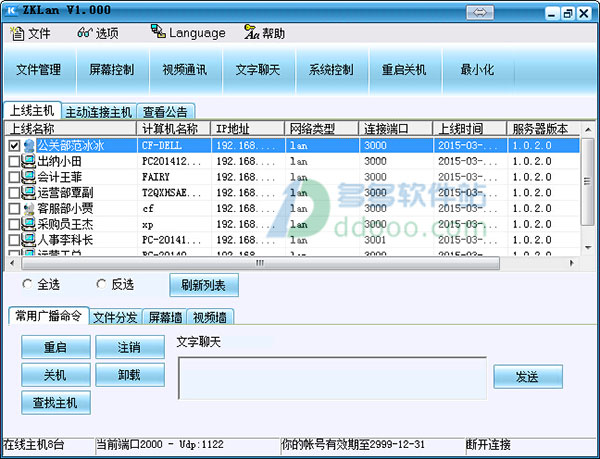Image resolution: width=600 pixels, height=459 pixels.
Task: Sort by the IP地址 column header
Action: pos(248,129)
